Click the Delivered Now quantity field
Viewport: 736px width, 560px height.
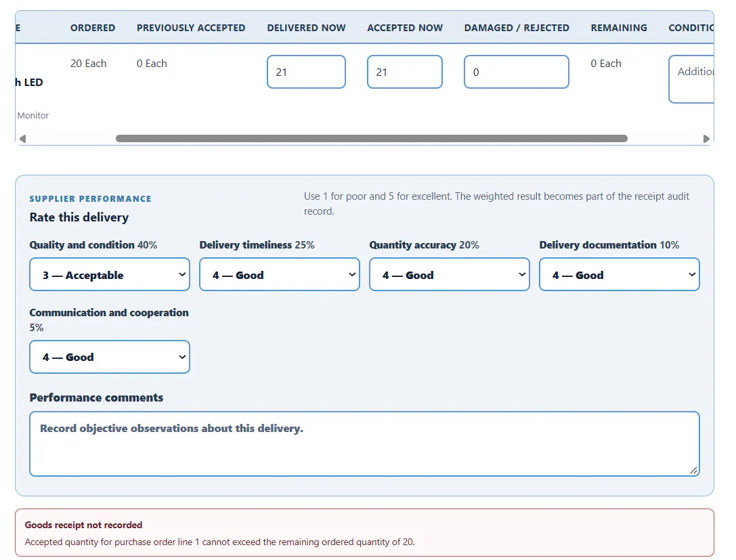(306, 72)
